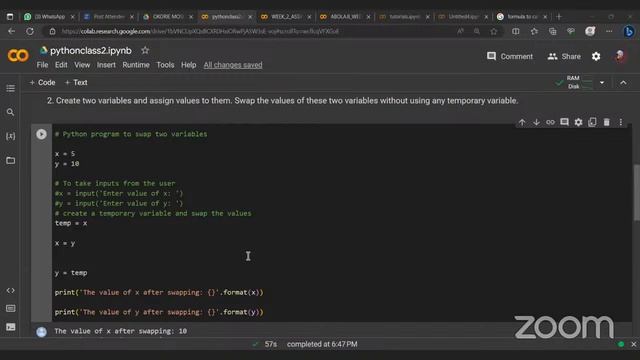Open browser favorites list icon
Image resolution: width=640 pixels, height=360 pixels.
(534, 31)
